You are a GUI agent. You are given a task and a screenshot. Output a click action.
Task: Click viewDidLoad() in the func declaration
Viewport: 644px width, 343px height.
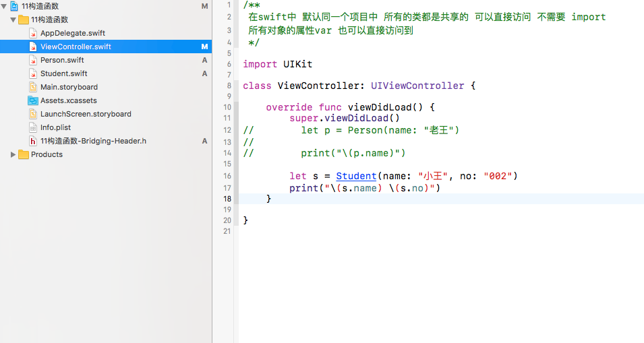(385, 108)
